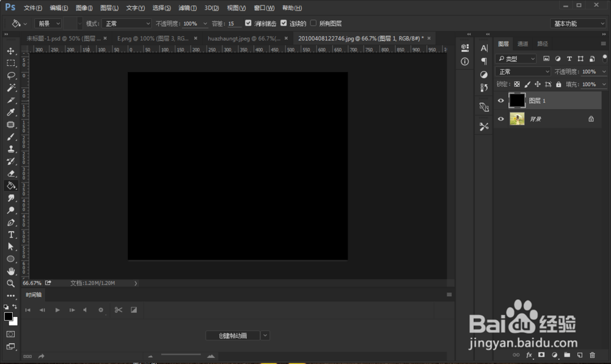Select the Rectangular Marquee tool
The height and width of the screenshot is (364, 611).
point(11,63)
